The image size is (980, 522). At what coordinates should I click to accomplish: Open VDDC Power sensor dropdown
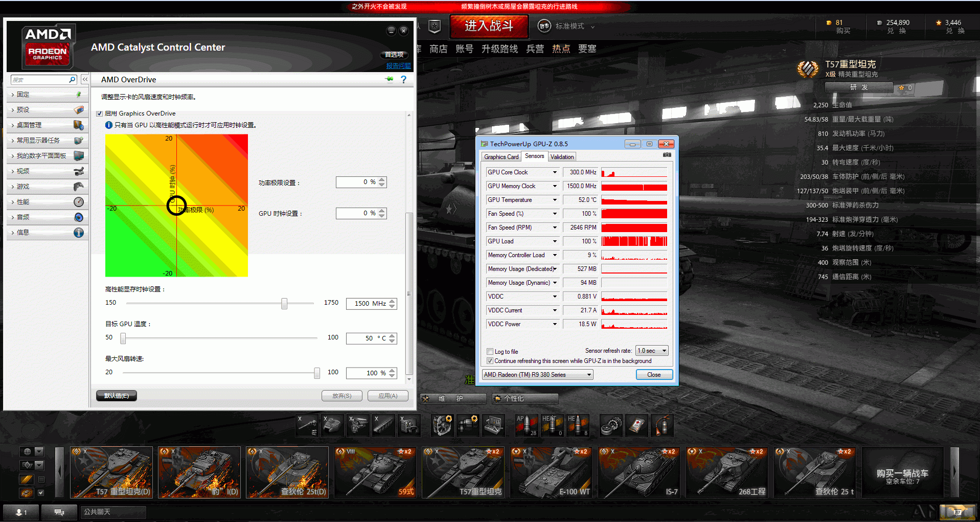click(x=555, y=324)
